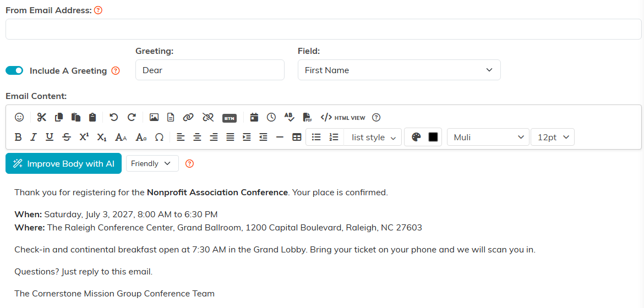
Task: Increase indent
Action: [x=247, y=137]
